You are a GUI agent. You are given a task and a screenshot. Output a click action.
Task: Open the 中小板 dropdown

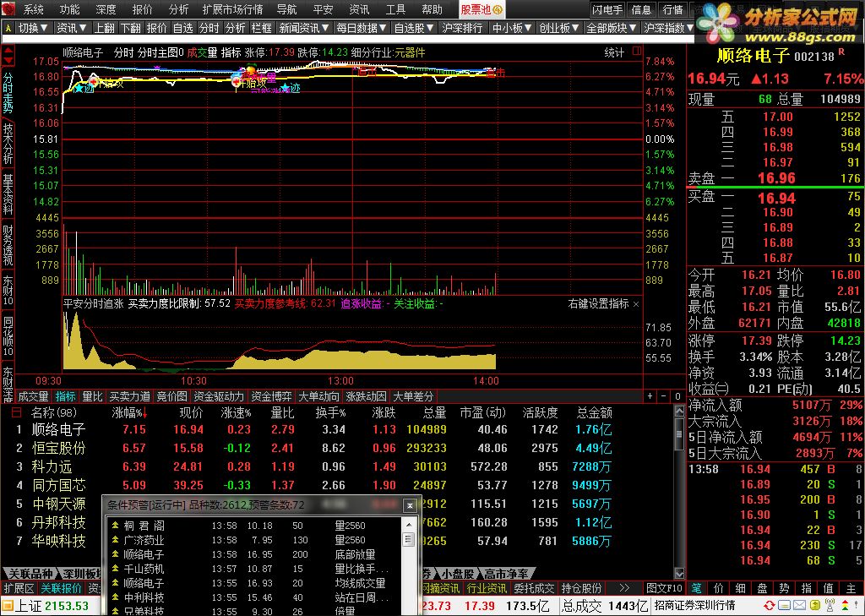[x=513, y=28]
